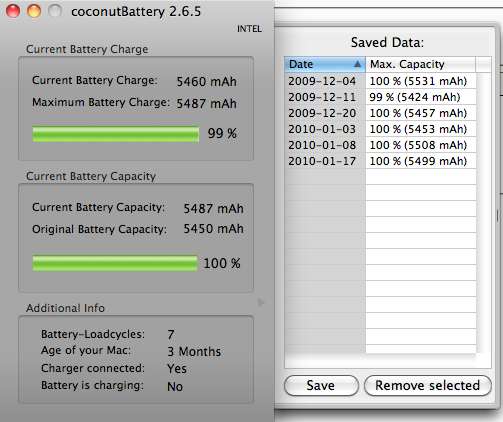The height and width of the screenshot is (422, 503).
Task: Click the 5460 mAh current charge value
Action: 206,82
